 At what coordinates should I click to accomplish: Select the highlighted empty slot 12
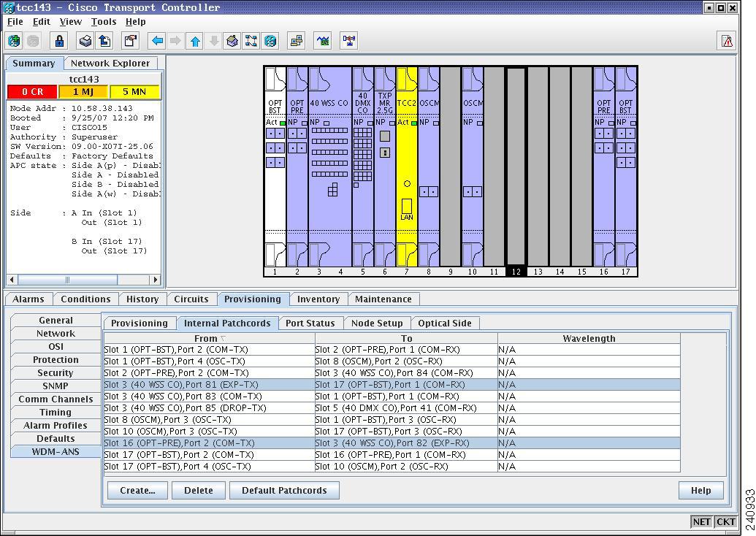[516, 166]
